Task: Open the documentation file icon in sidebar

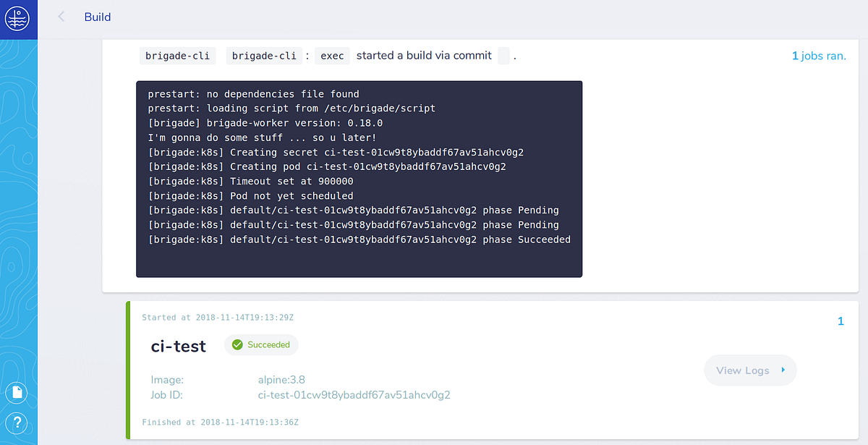Action: 17,393
